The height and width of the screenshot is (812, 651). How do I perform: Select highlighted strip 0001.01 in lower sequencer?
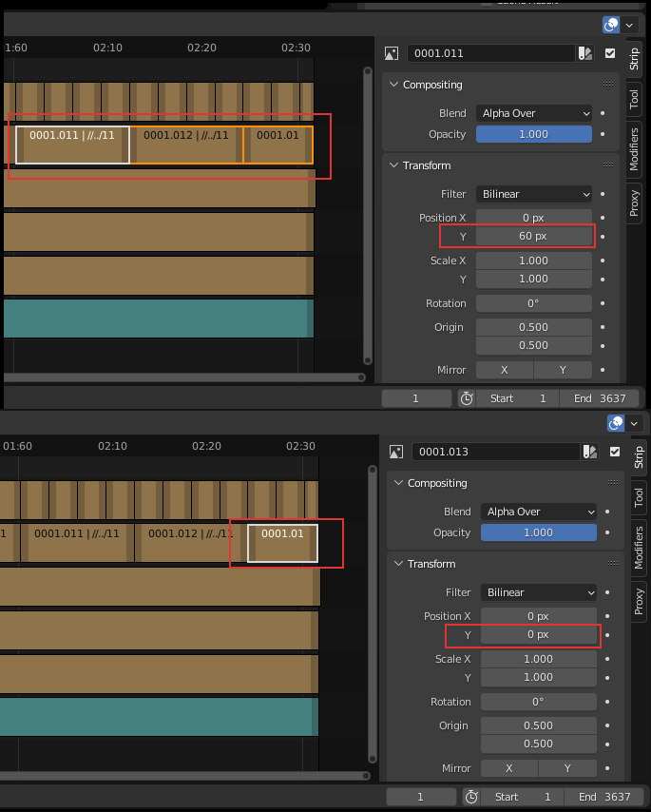pyautogui.click(x=282, y=543)
